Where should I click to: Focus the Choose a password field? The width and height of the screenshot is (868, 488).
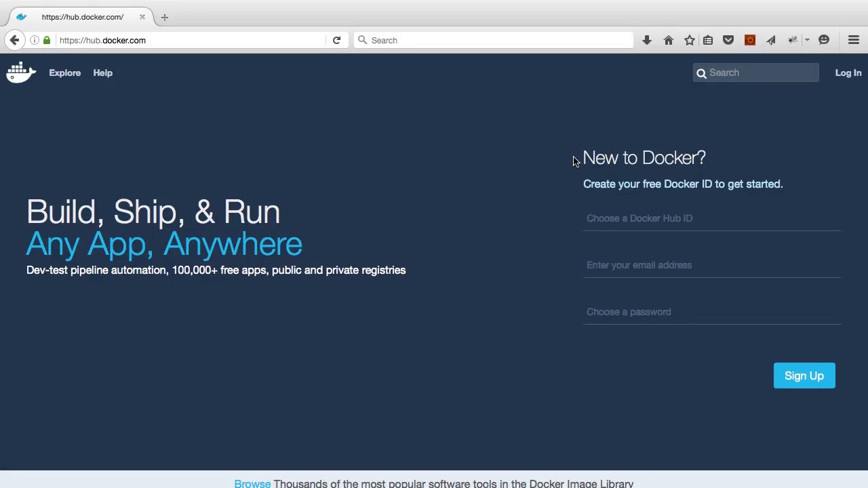coord(712,312)
